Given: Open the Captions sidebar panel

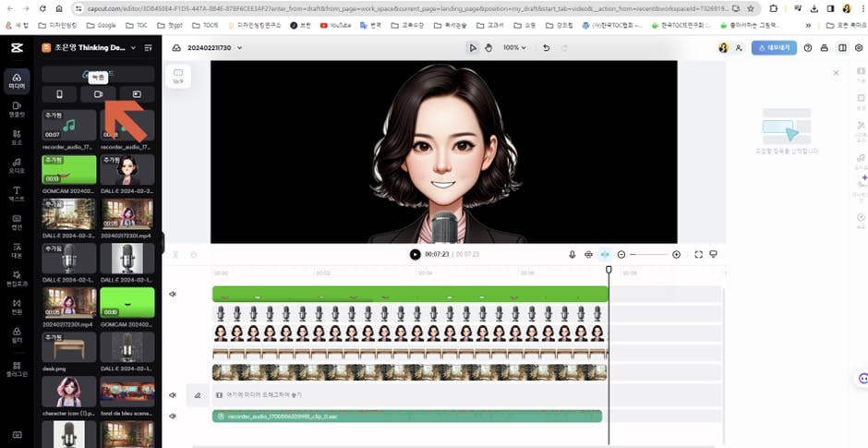Looking at the screenshot, I should pos(17,222).
